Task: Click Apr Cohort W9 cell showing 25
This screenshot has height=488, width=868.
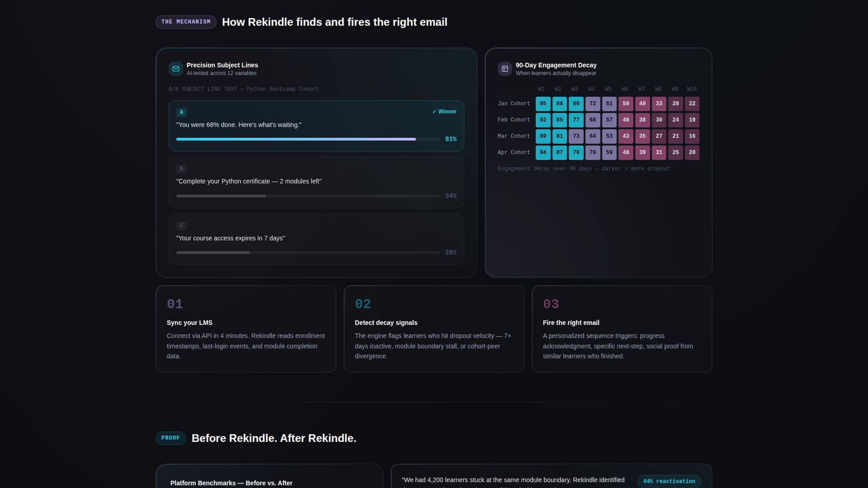Action: [x=675, y=153]
